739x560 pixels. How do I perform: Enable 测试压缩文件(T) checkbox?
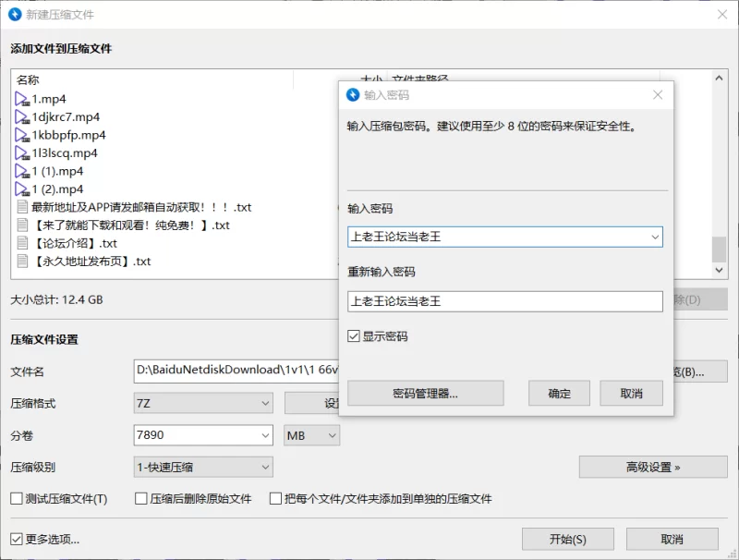(17, 499)
